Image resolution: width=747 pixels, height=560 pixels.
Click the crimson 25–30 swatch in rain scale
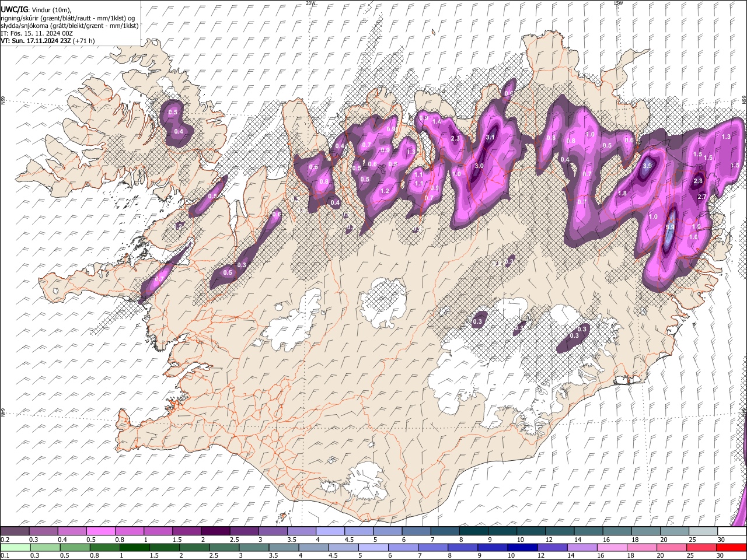[x=700, y=547]
